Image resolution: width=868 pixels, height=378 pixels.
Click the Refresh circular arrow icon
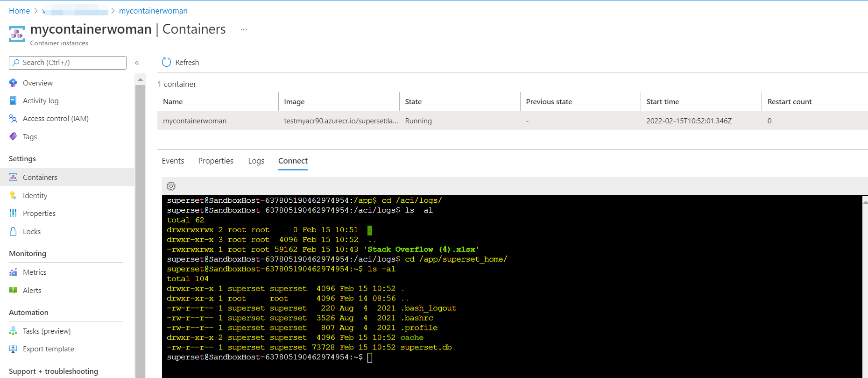(166, 62)
